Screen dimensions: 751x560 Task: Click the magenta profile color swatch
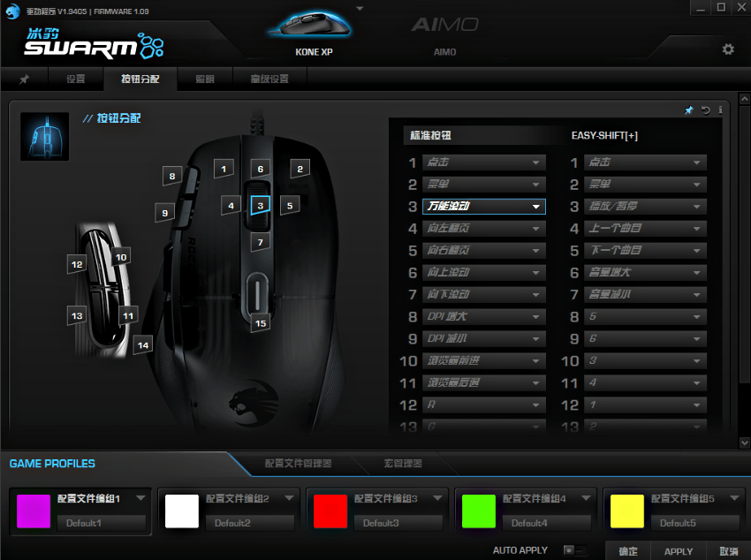(34, 511)
